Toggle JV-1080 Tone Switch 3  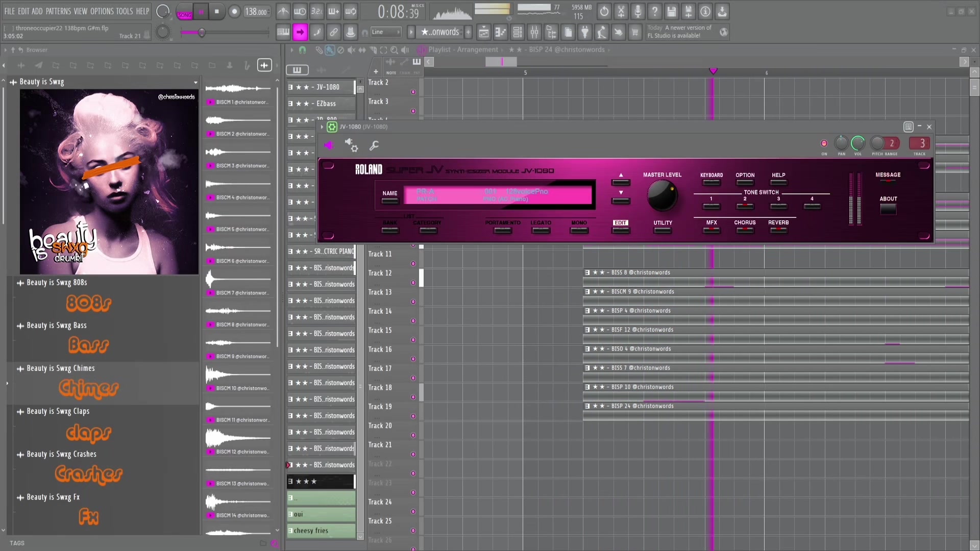pyautogui.click(x=778, y=206)
